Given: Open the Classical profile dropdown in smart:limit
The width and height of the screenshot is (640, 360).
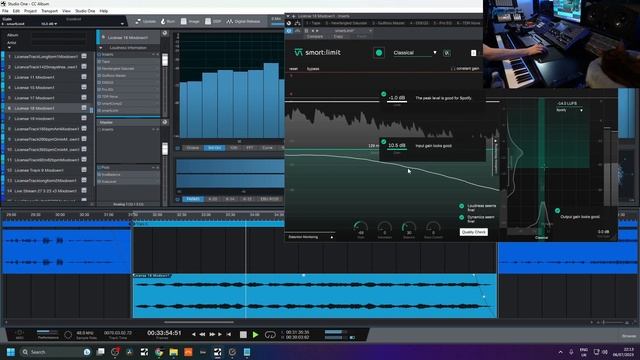Looking at the screenshot, I should pos(415,53).
